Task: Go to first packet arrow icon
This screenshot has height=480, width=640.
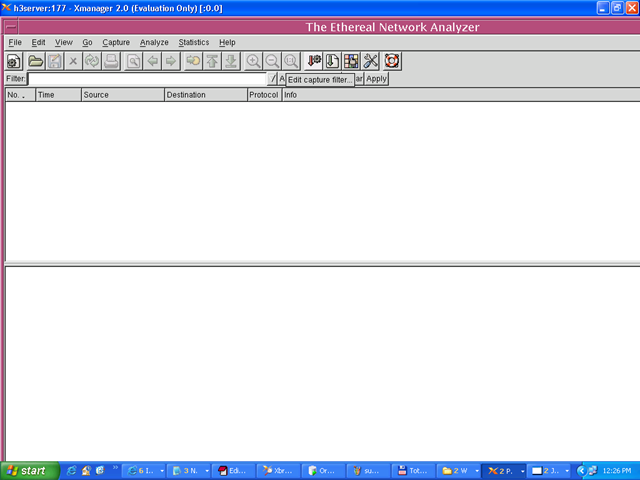Action: click(212, 61)
